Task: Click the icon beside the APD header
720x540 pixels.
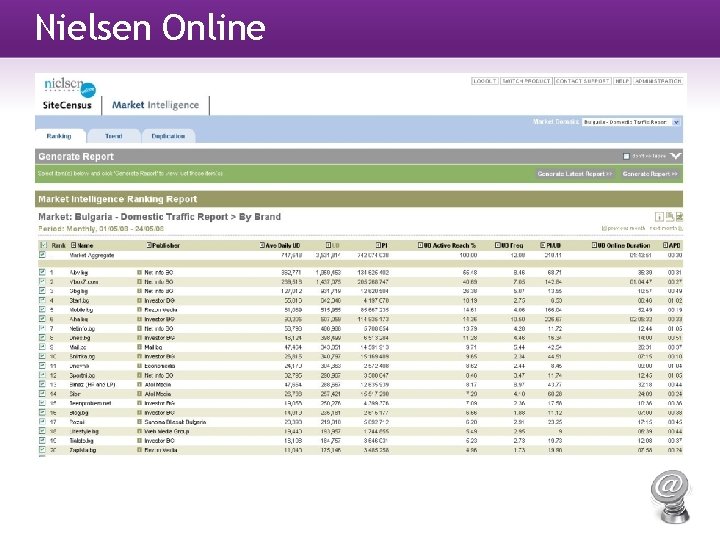Action: [x=665, y=245]
